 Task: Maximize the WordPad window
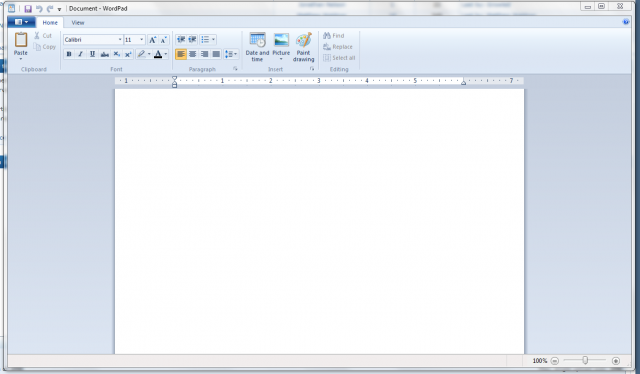coord(601,7)
